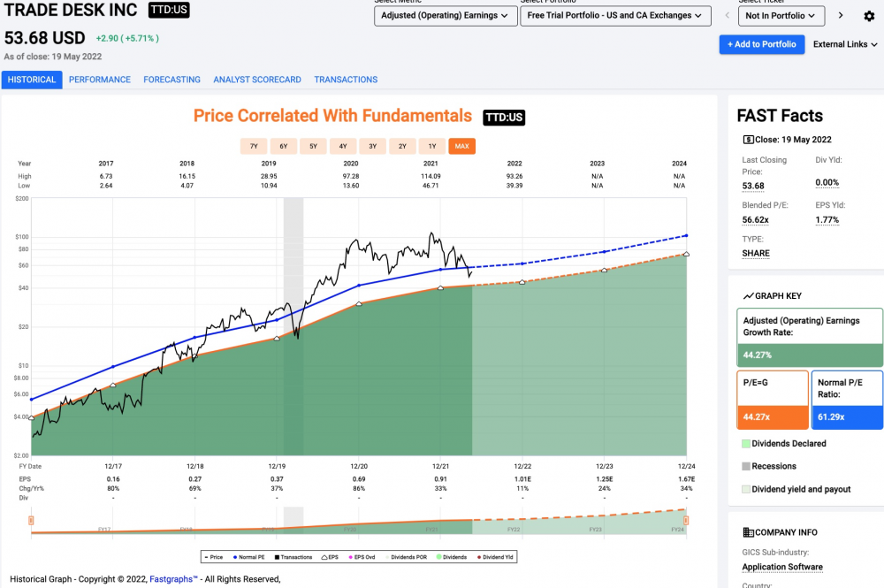Select the 3Y time range

373,146
